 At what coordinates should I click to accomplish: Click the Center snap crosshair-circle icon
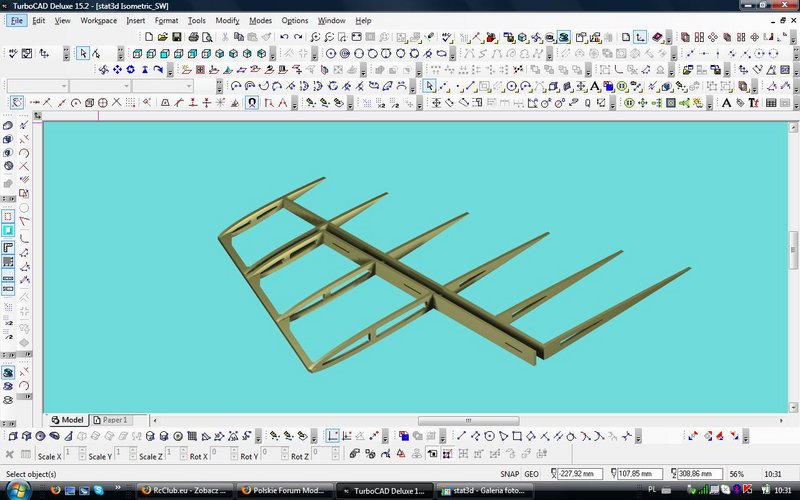click(x=103, y=103)
